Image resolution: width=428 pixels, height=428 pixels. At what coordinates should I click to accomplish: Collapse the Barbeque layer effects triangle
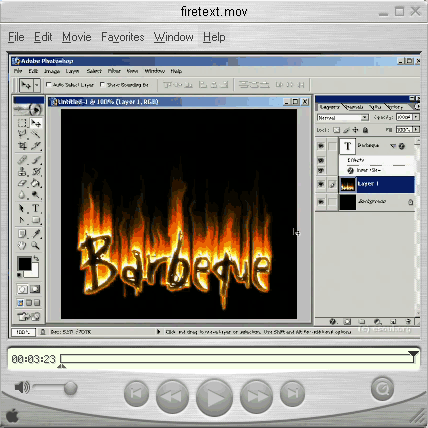tap(393, 146)
